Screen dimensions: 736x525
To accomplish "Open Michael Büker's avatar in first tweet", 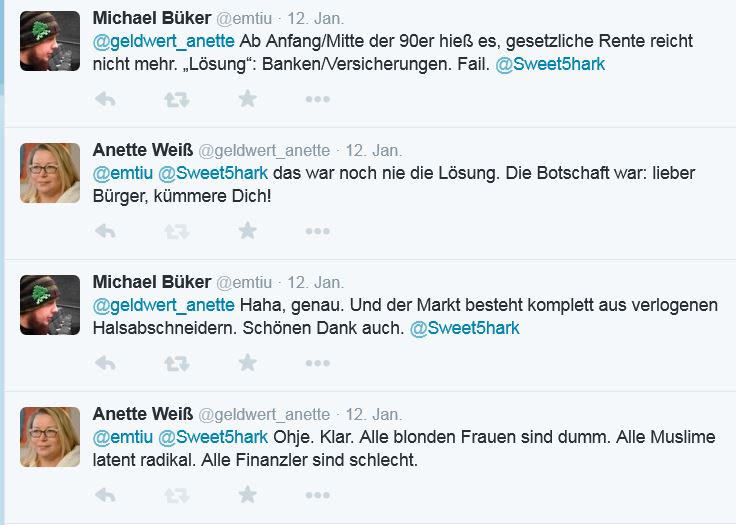I will click(50, 41).
